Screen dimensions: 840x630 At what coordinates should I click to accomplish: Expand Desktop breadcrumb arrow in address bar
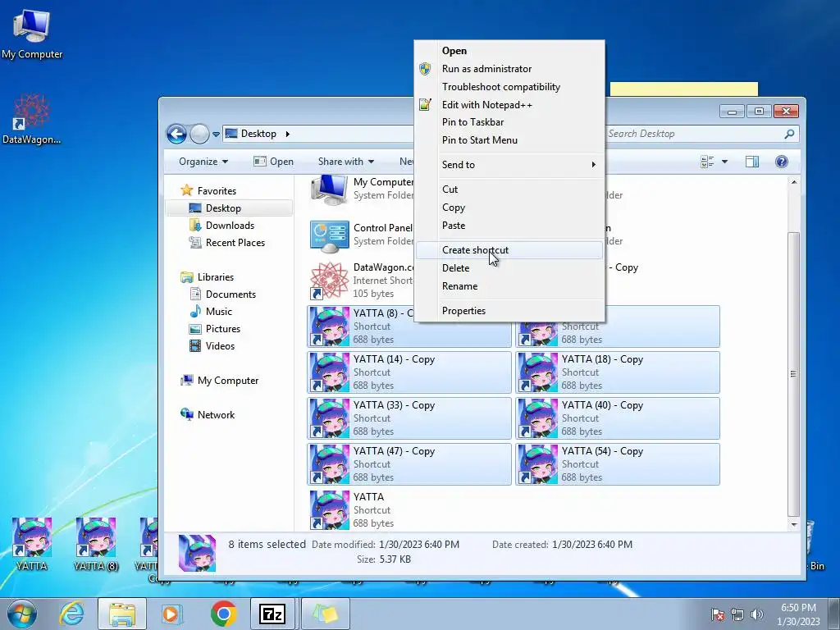[x=288, y=134]
